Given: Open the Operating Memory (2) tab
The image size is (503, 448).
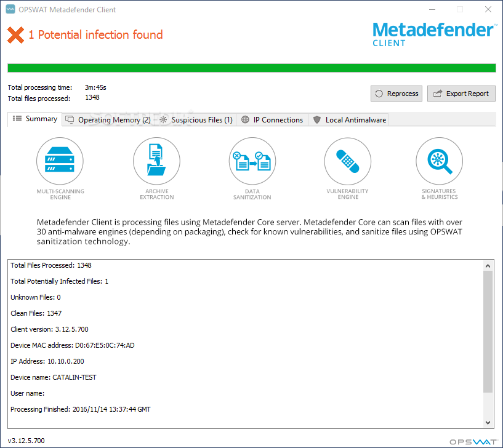Looking at the screenshot, I should [x=108, y=120].
